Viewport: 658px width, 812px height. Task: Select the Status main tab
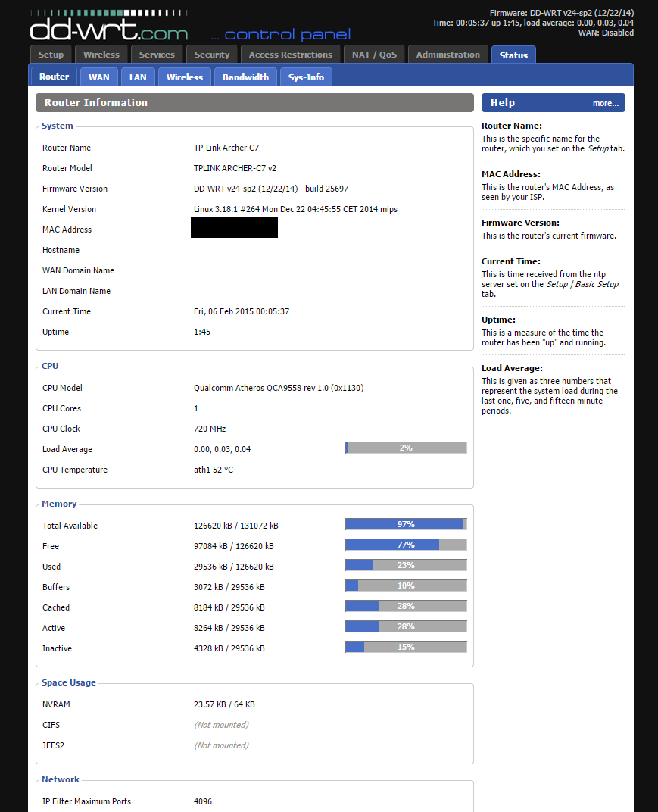(513, 55)
